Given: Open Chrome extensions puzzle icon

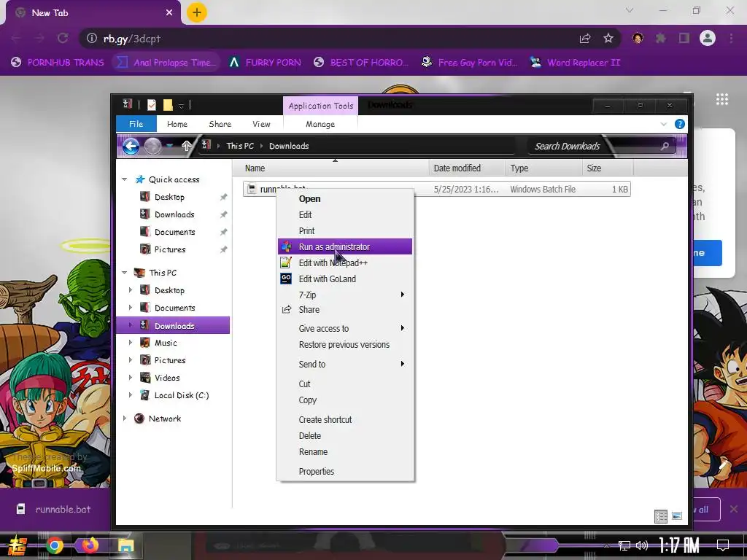Looking at the screenshot, I should (660, 38).
